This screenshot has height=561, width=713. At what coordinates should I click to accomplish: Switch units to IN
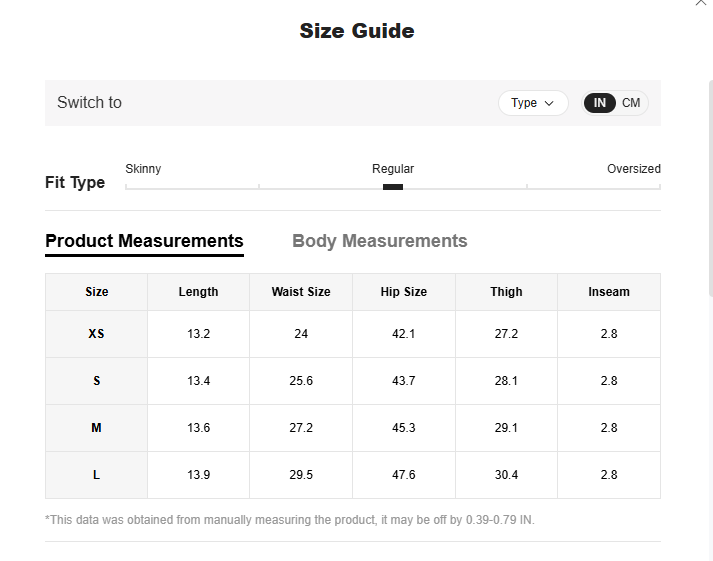(x=600, y=103)
